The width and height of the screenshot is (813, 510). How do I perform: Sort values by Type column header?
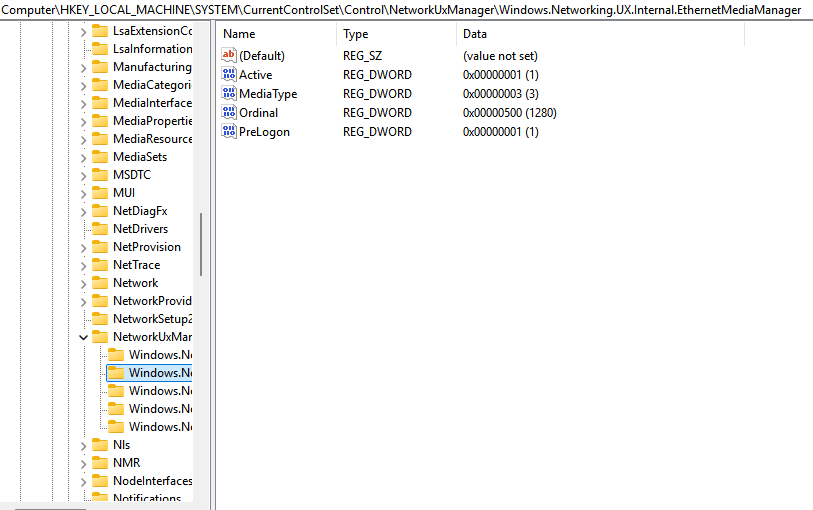396,34
